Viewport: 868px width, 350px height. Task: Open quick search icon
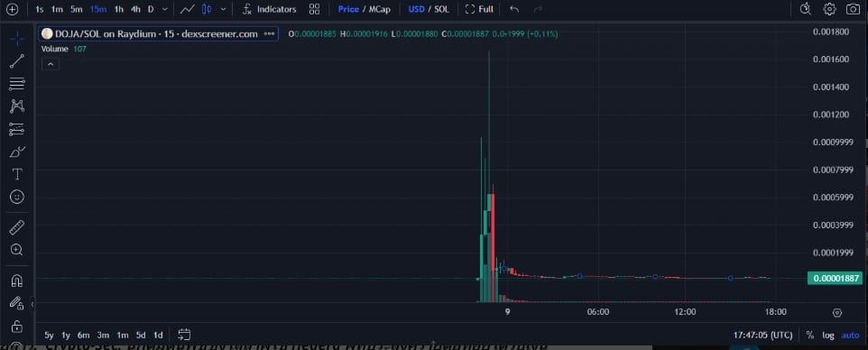[806, 9]
